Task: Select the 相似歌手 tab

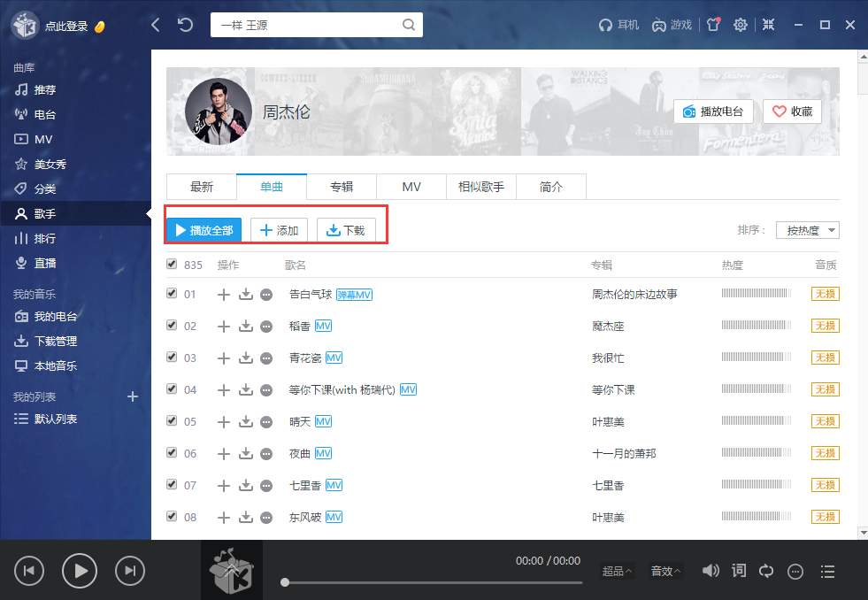Action: [x=480, y=187]
